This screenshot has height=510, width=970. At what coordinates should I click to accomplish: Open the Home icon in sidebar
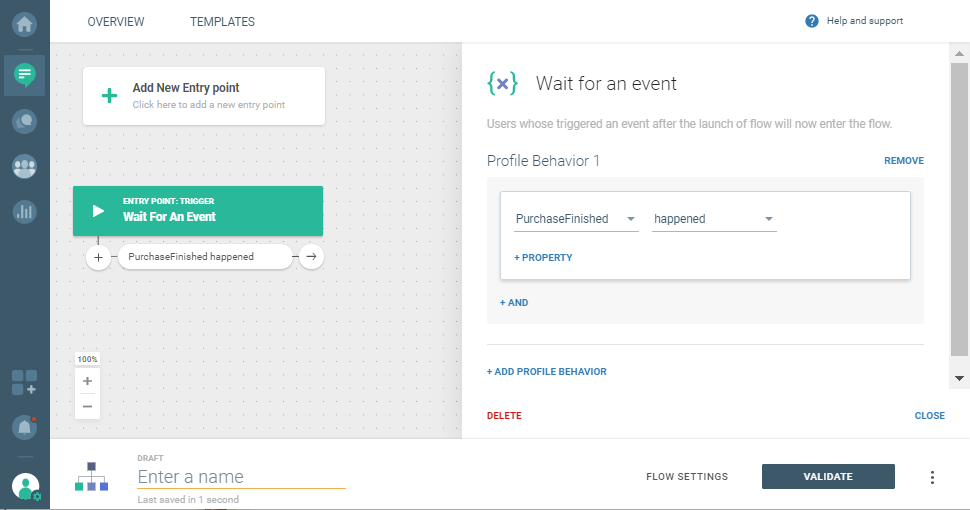click(x=24, y=22)
